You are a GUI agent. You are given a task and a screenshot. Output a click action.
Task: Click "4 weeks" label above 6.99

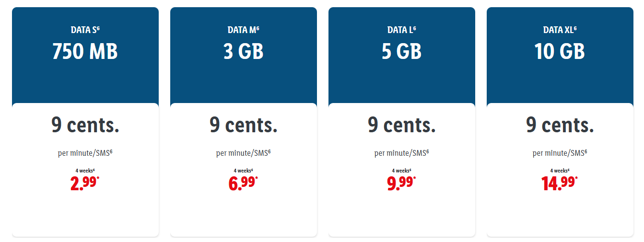pos(243,171)
